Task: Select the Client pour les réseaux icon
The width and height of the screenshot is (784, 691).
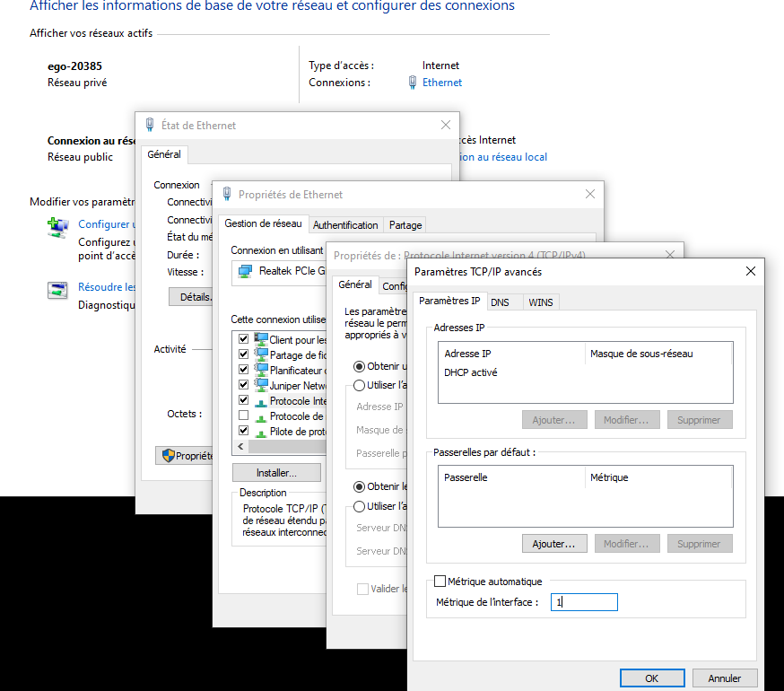Action: 261,340
